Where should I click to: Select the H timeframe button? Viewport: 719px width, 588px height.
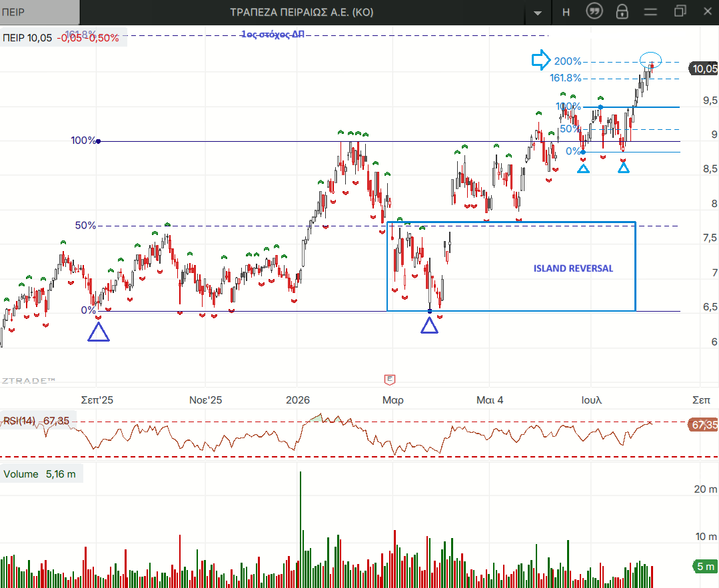coord(566,13)
